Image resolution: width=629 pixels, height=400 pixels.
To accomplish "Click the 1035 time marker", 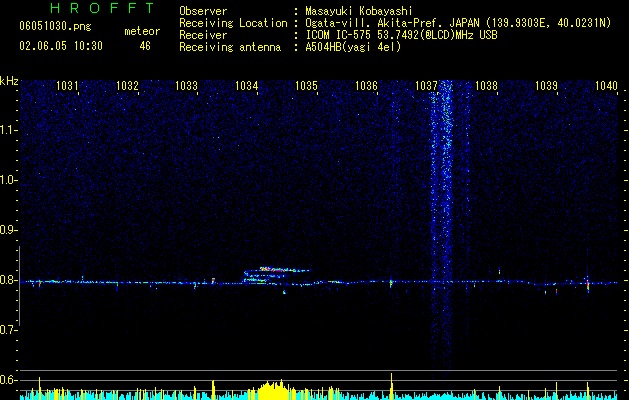I will [x=306, y=85].
